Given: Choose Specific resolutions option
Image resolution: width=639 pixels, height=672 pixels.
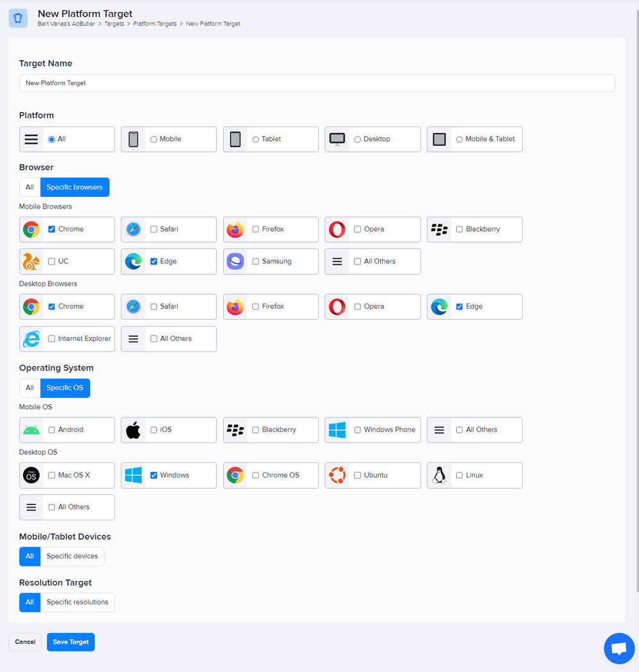Looking at the screenshot, I should pos(77,602).
